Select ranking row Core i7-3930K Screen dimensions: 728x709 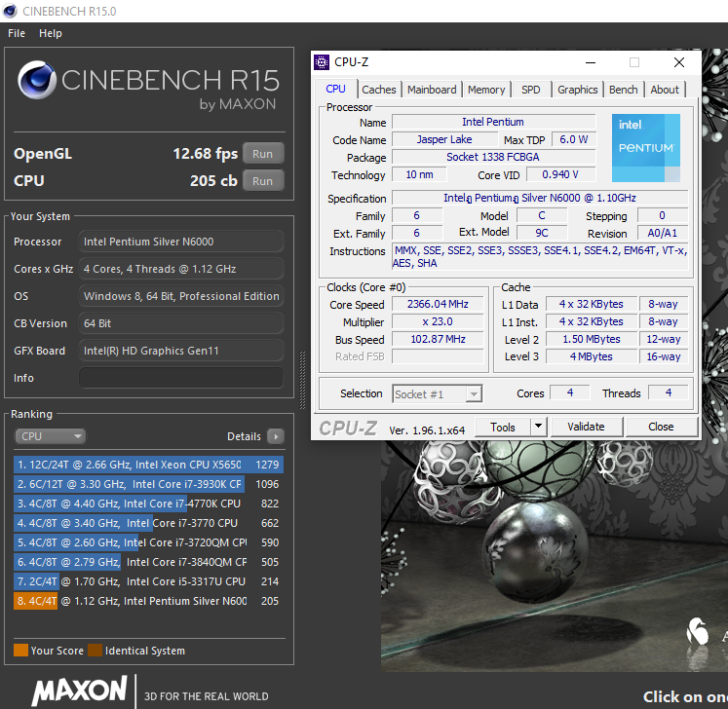(148, 484)
